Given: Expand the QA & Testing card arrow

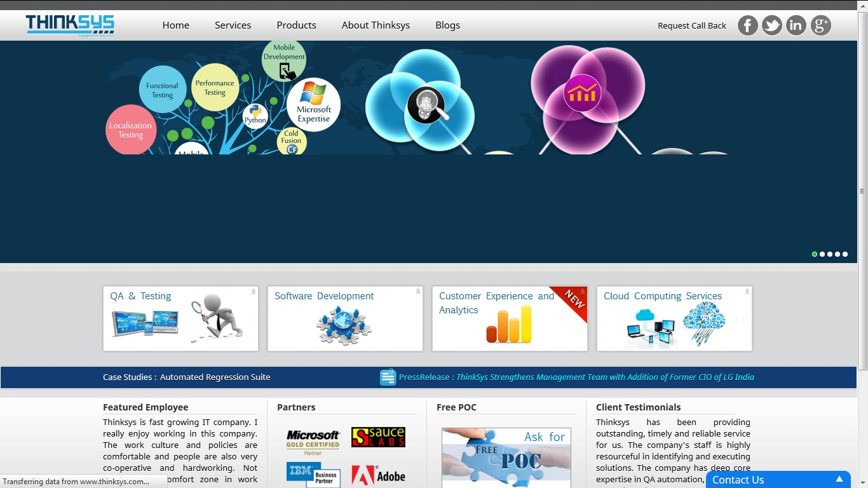Looking at the screenshot, I should (254, 292).
